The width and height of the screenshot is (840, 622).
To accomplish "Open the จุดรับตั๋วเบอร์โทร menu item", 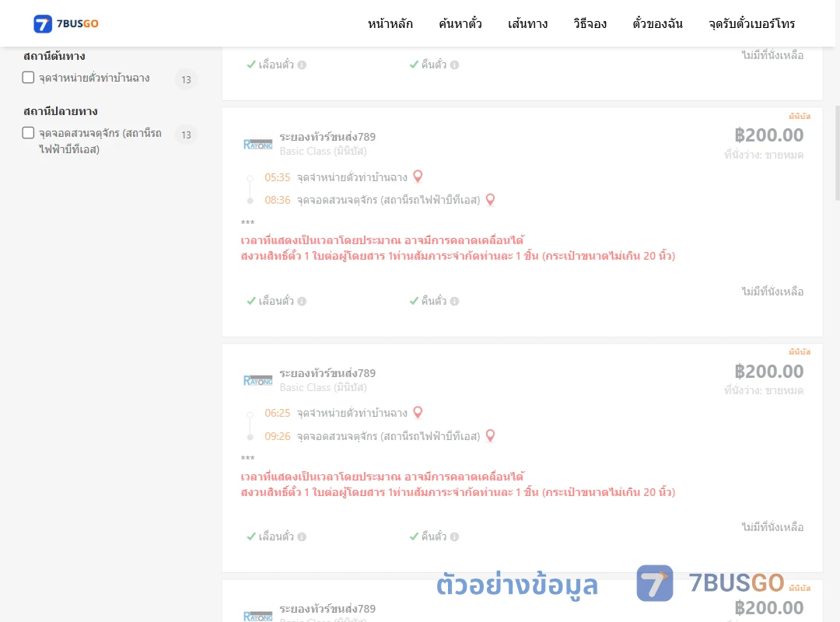I will (751, 23).
